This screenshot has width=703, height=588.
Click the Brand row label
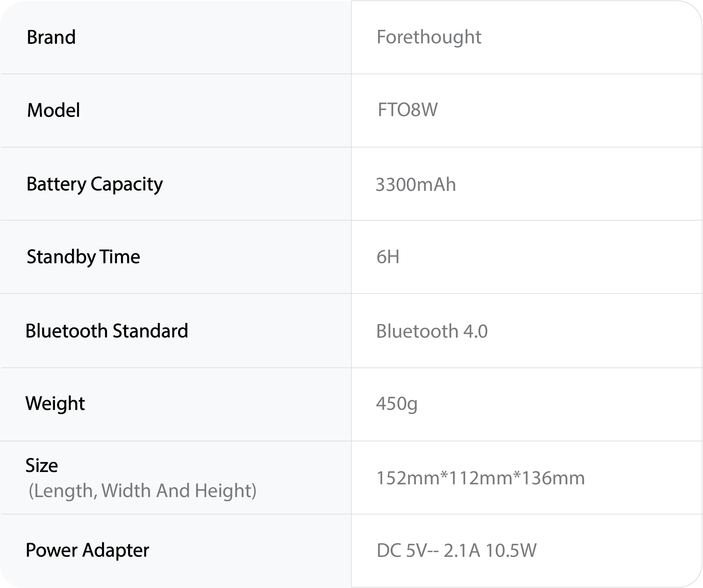[x=51, y=37]
